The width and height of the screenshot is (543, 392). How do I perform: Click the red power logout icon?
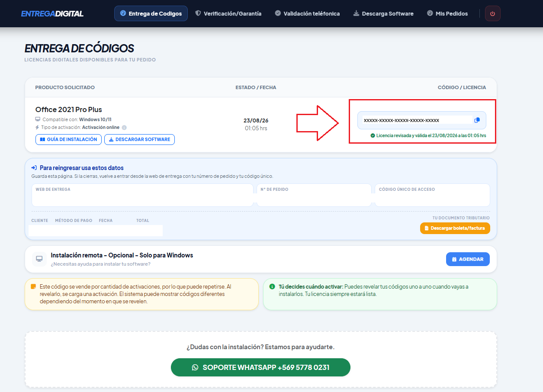[493, 13]
